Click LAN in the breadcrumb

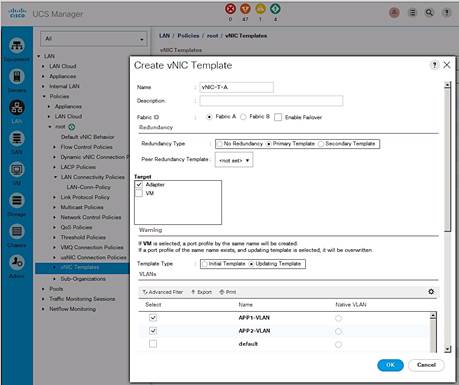coord(165,36)
